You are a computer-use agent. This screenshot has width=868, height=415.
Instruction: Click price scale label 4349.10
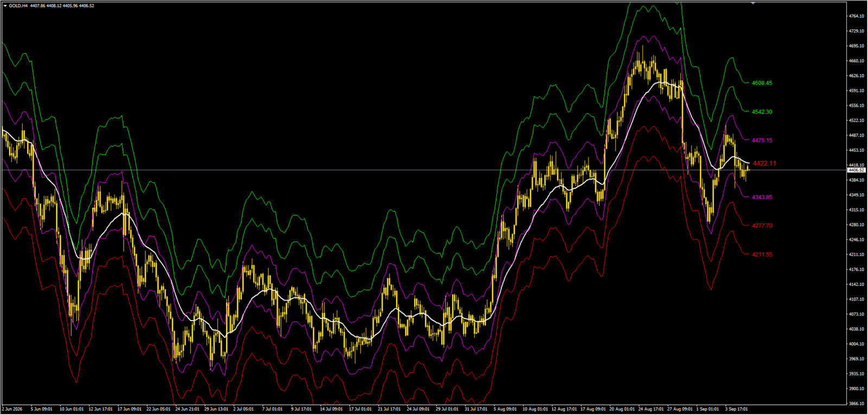(x=857, y=195)
